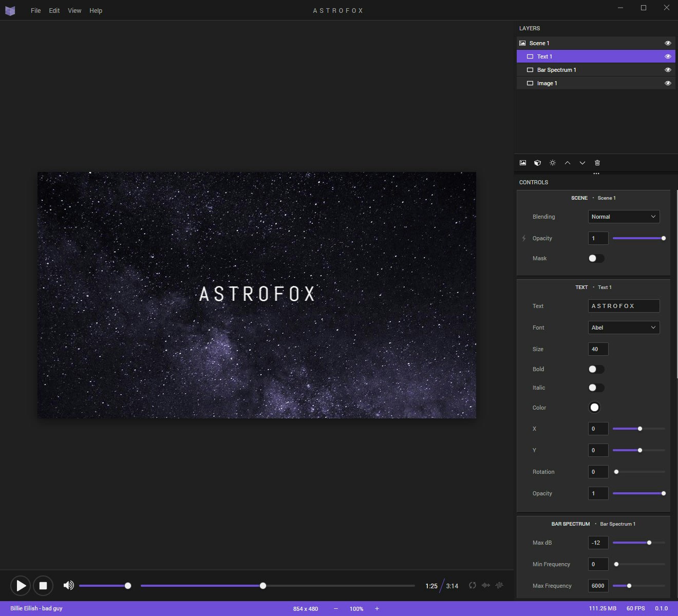Move selected layer up
Image resolution: width=678 pixels, height=616 pixels.
tap(568, 163)
